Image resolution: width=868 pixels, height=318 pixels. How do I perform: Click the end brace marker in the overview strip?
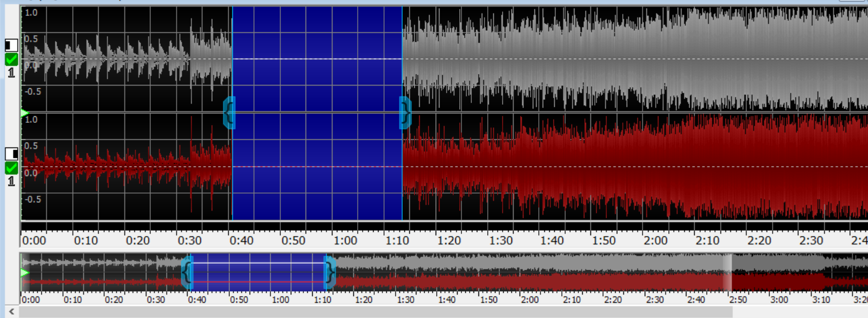point(329,272)
